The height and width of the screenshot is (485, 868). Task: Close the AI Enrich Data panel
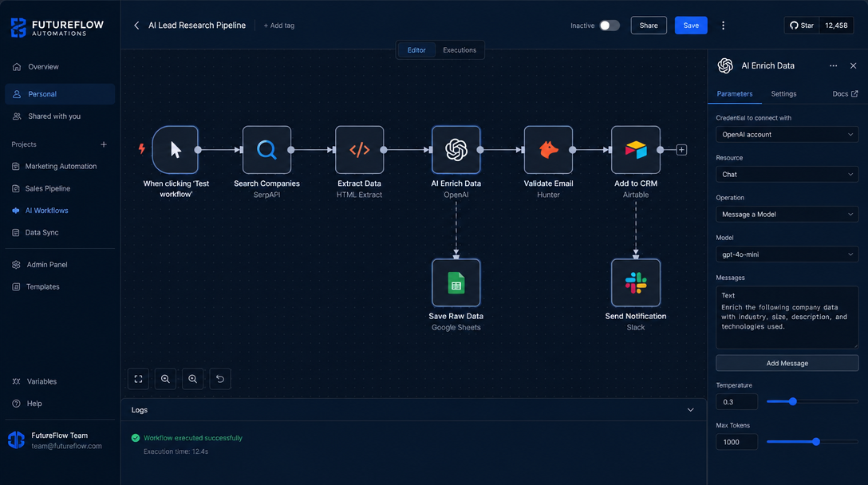coord(853,66)
